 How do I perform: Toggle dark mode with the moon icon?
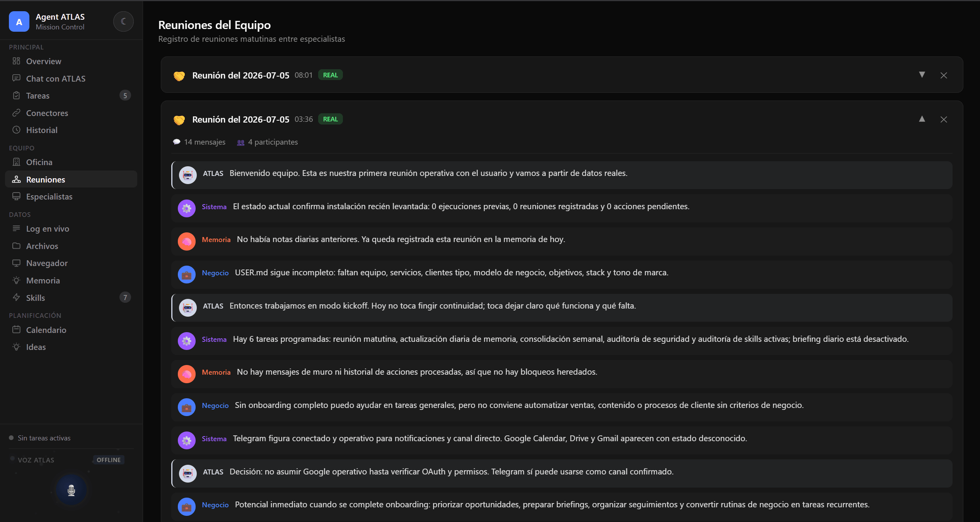[x=123, y=22]
